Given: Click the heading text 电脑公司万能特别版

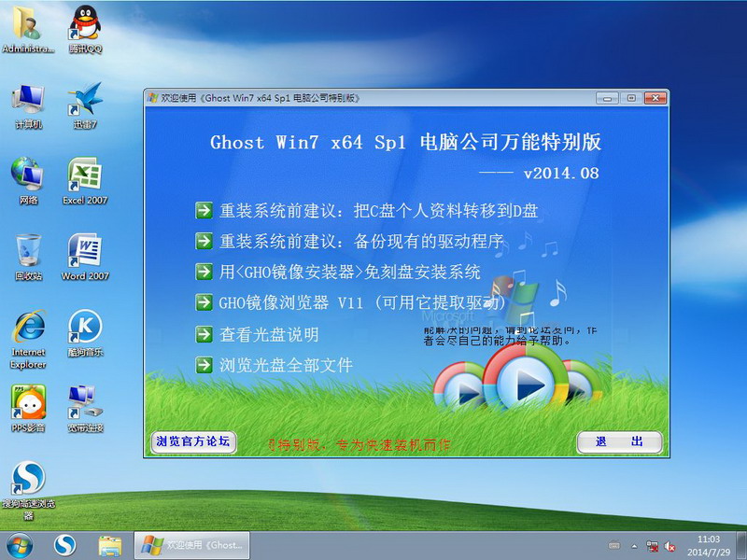Looking at the screenshot, I should [510, 142].
